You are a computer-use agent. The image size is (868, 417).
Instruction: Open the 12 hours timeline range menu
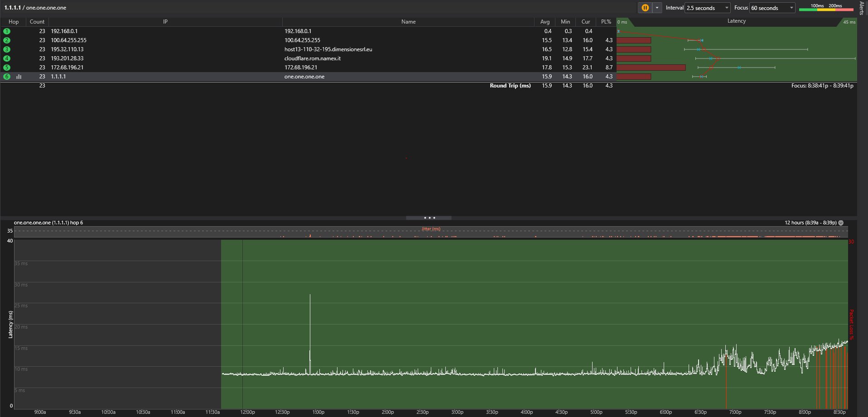click(x=841, y=223)
